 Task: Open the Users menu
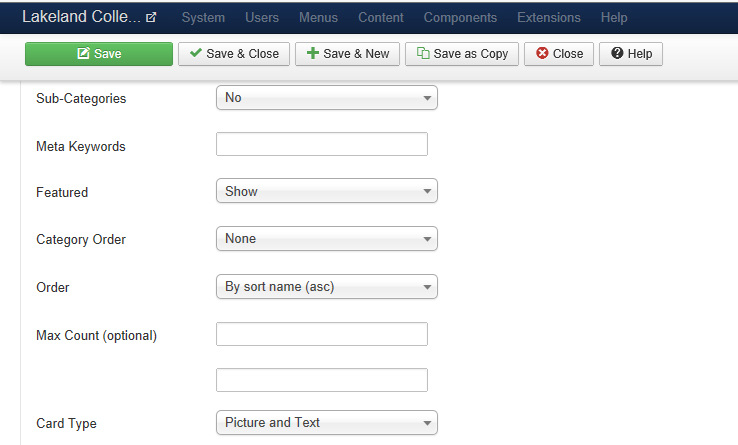click(262, 18)
